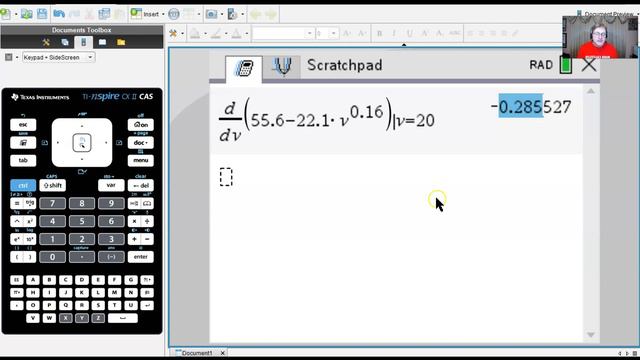Screen dimensions: 640x360
Task: Click the touchpad center click key
Action: click(82, 143)
